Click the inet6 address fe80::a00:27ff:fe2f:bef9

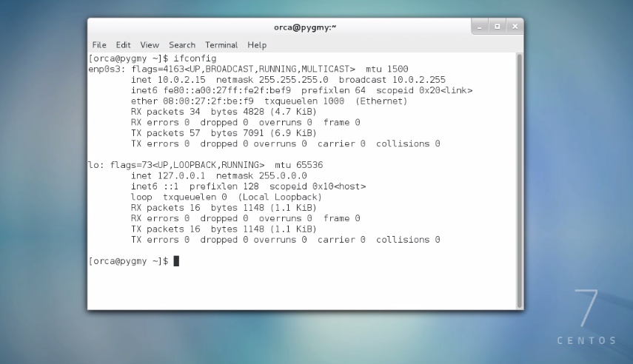(x=227, y=90)
